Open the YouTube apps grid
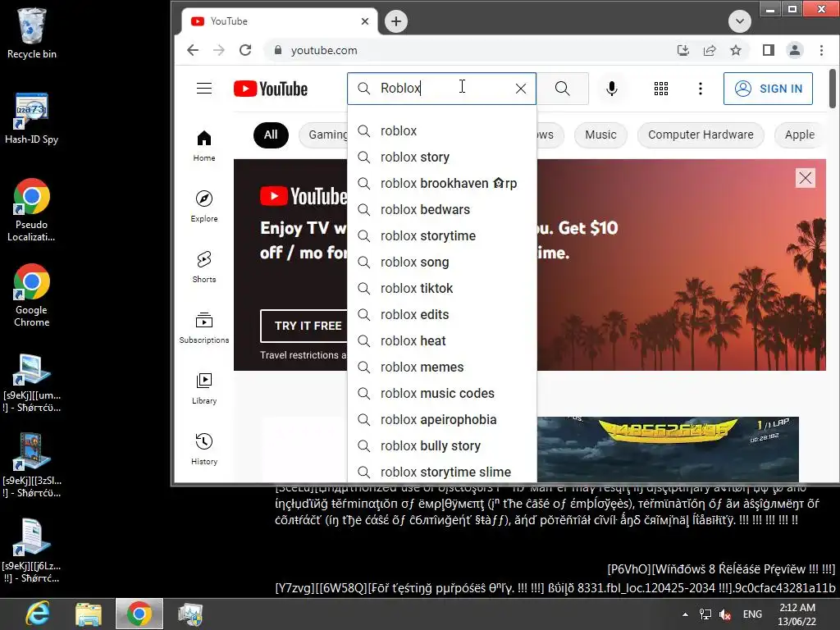840x630 pixels. click(x=661, y=89)
